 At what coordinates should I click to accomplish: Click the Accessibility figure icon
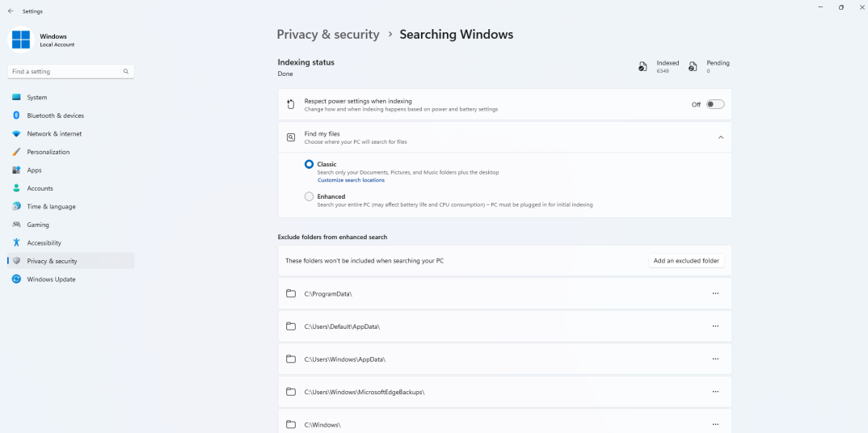[17, 243]
